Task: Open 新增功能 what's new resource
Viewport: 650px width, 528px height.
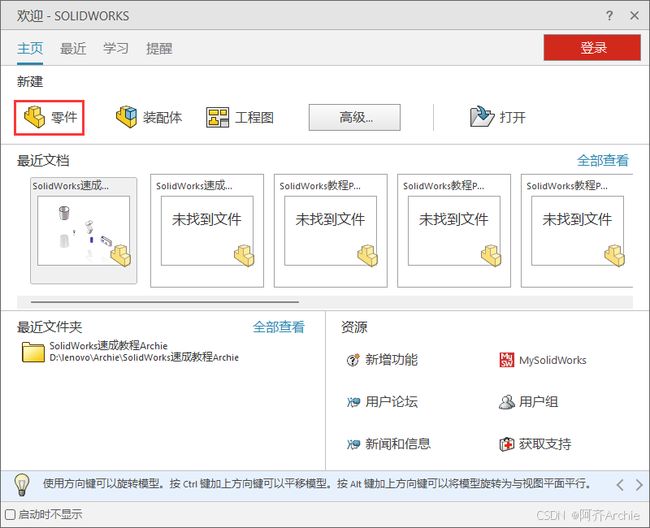Action: (x=382, y=360)
